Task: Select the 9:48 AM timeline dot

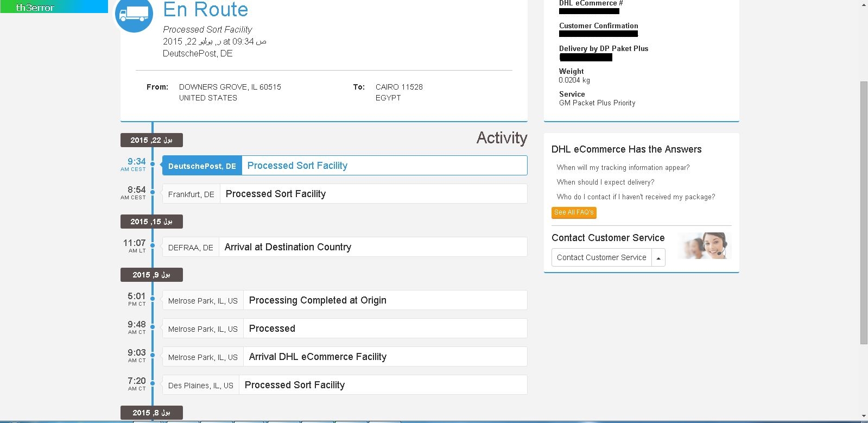Action: click(153, 327)
